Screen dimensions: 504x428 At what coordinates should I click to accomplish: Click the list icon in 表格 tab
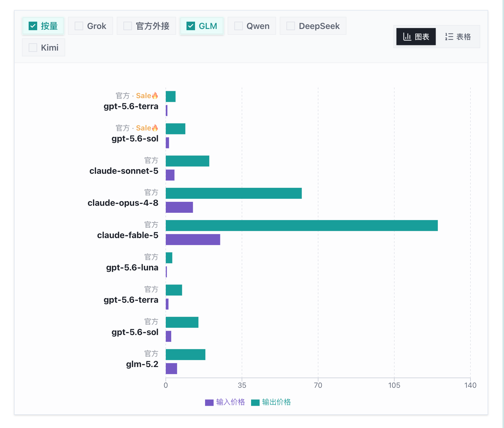[x=449, y=37]
